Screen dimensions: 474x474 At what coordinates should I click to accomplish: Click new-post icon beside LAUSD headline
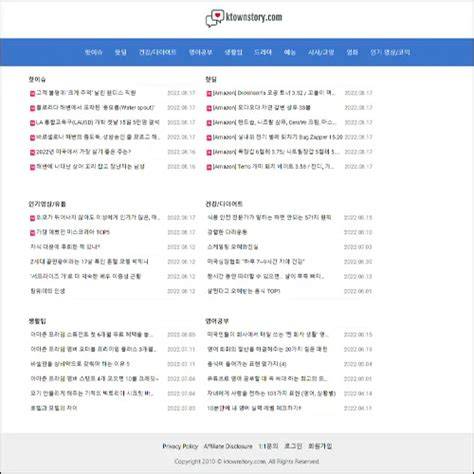pyautogui.click(x=32, y=123)
